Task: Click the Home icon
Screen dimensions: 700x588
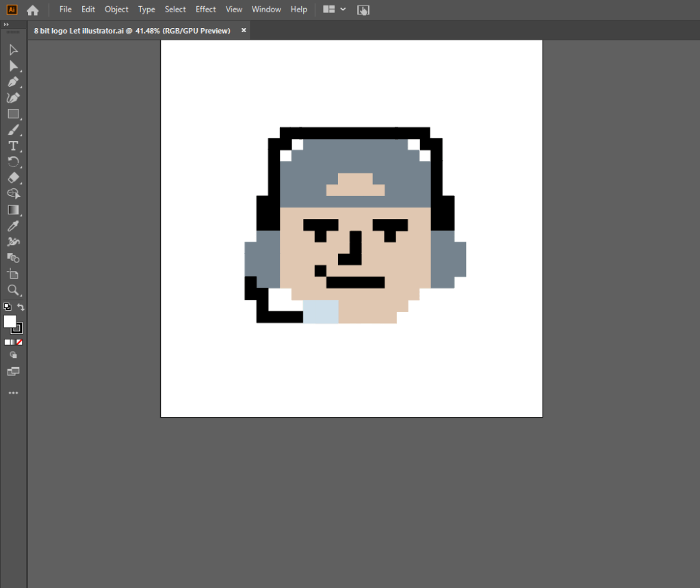Action: pos(33,10)
